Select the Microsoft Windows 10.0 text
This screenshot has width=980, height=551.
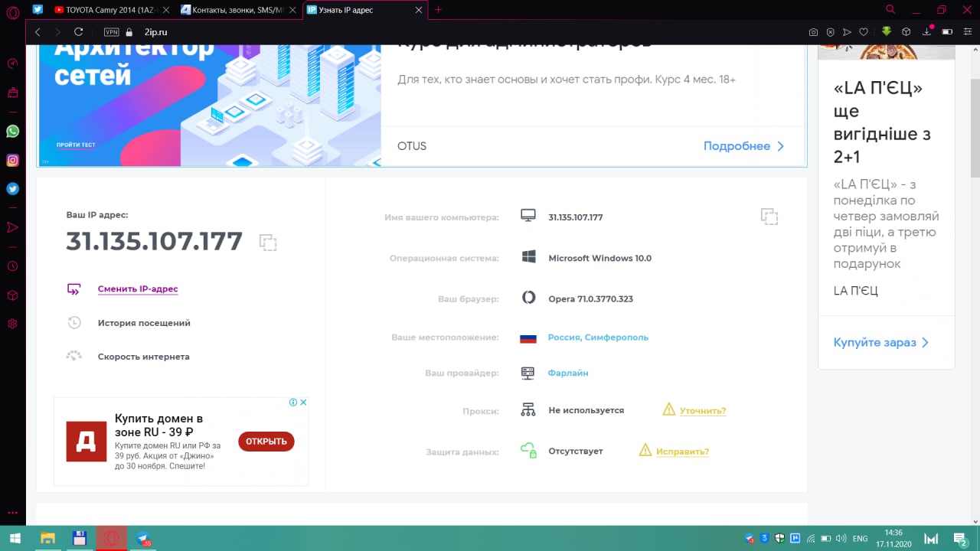point(599,259)
